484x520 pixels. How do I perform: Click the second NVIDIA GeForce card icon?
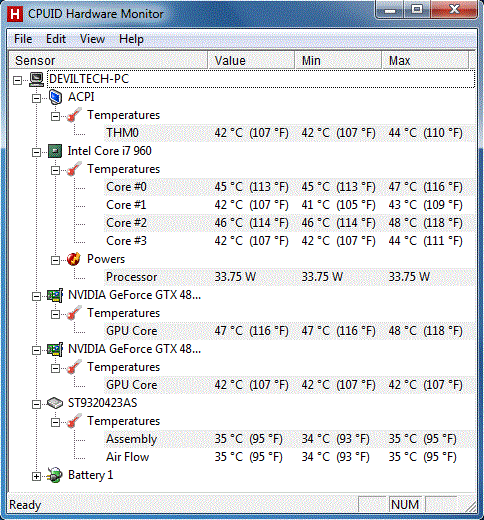(55, 349)
